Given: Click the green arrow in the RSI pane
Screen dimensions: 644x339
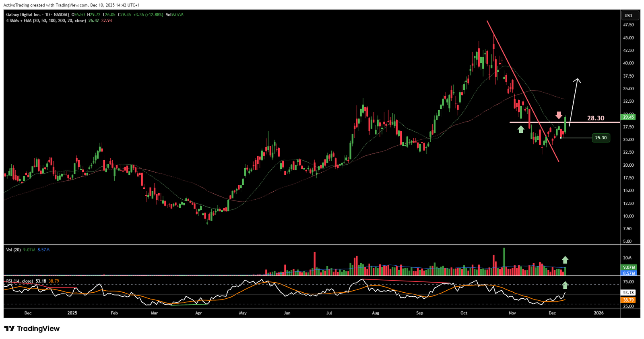Looking at the screenshot, I should pyautogui.click(x=565, y=285).
